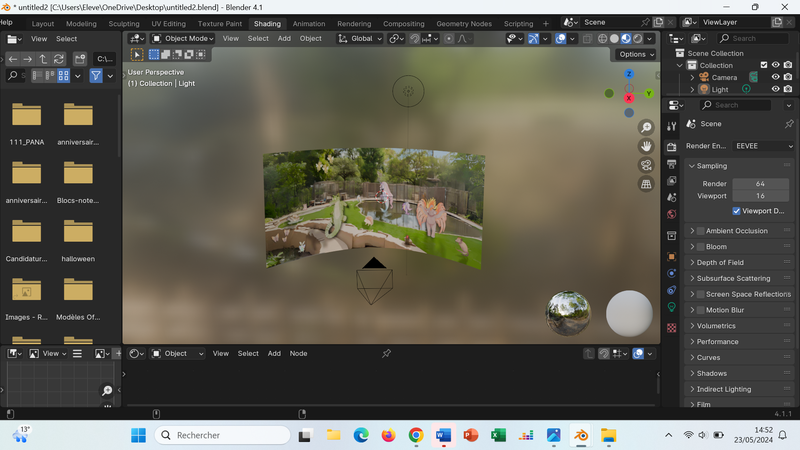Go to parent directory in file browser
The width and height of the screenshot is (800, 450).
(43, 59)
